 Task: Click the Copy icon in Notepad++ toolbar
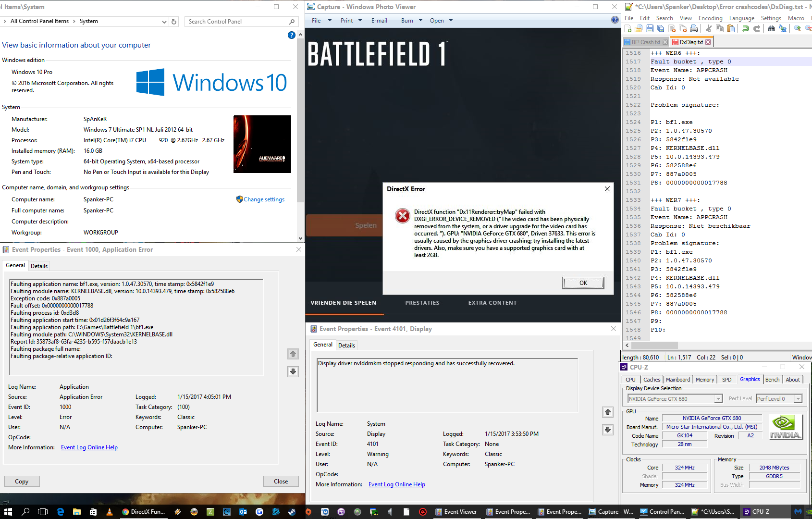point(720,29)
